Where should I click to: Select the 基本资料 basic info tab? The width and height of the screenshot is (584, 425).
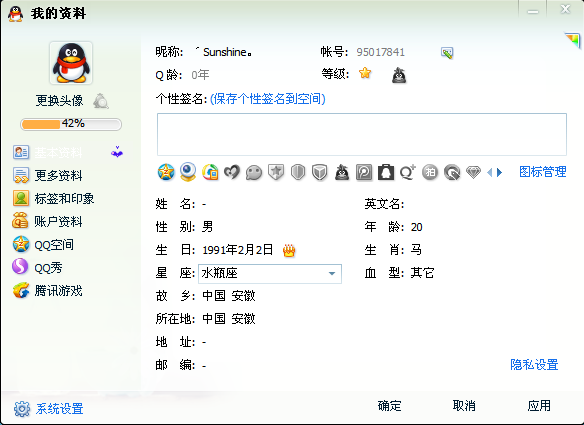[x=58, y=152]
